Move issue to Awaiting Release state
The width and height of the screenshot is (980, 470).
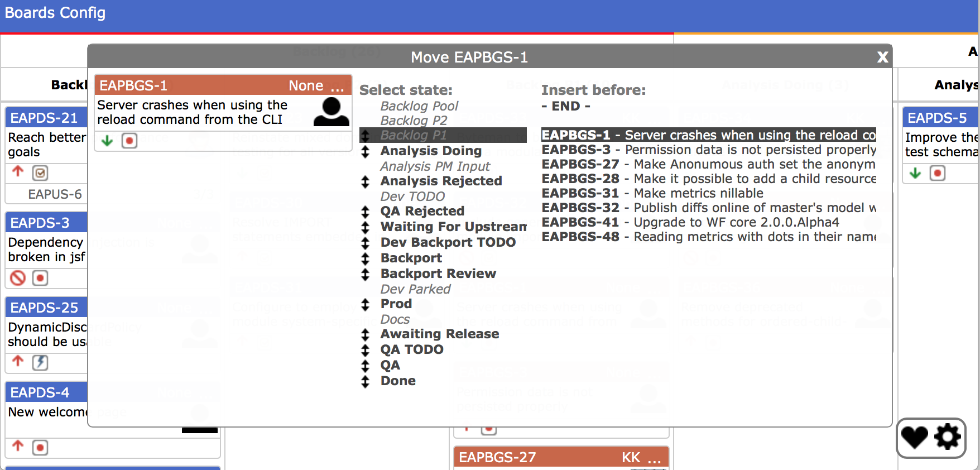(439, 334)
